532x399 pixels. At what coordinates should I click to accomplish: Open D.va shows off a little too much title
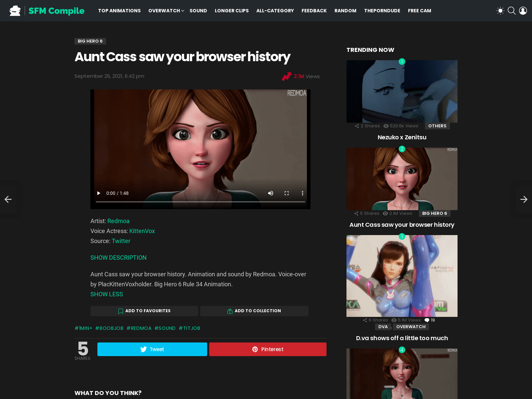coord(402,338)
